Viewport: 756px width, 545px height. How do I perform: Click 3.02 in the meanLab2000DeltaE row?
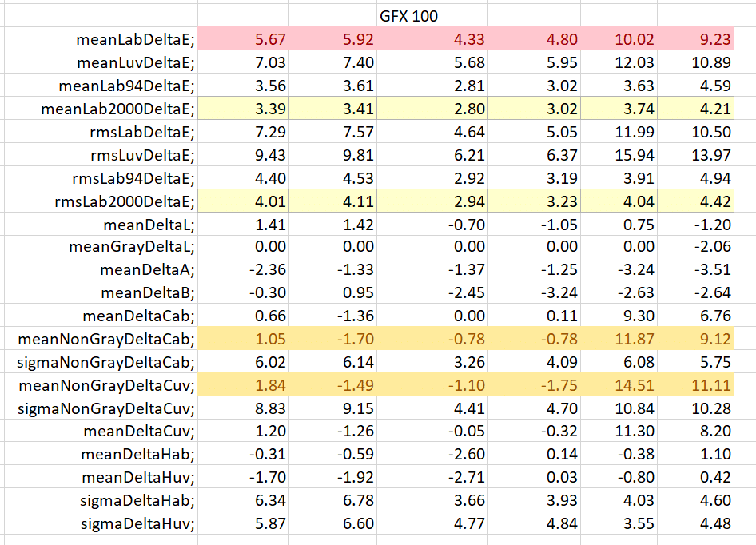(x=562, y=109)
